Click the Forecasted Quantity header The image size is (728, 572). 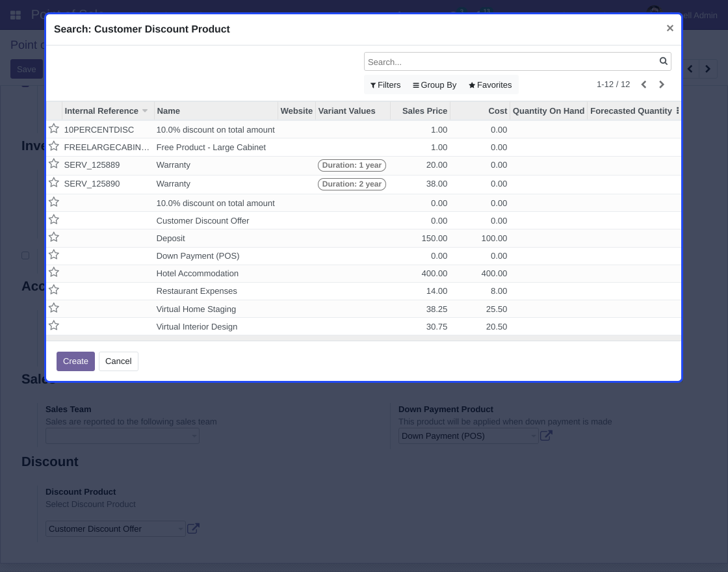point(631,111)
